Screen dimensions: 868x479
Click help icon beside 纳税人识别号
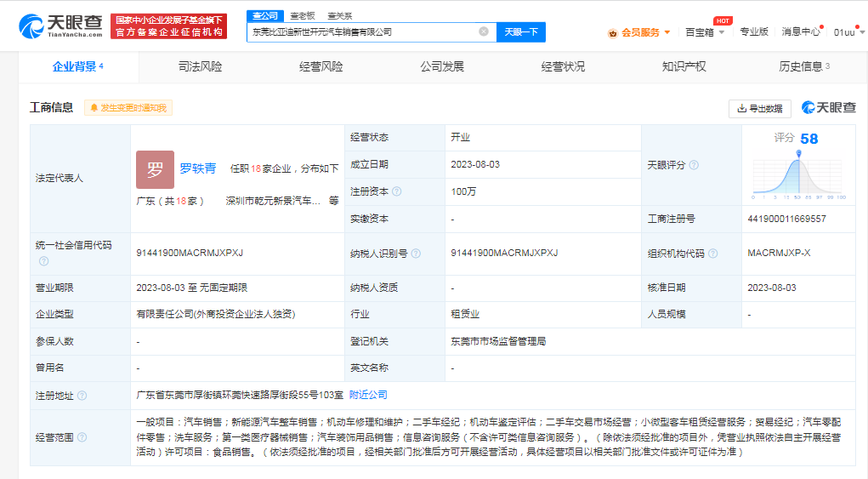pos(417,254)
